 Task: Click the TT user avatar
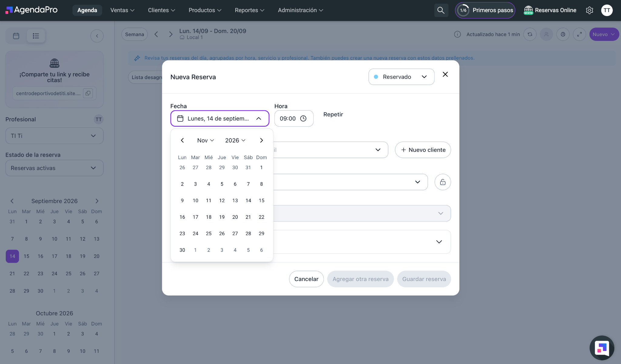tap(607, 10)
